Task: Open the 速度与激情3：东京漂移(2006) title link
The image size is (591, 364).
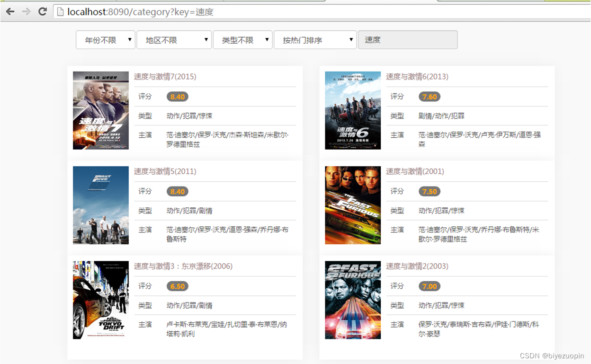Action: [183, 266]
